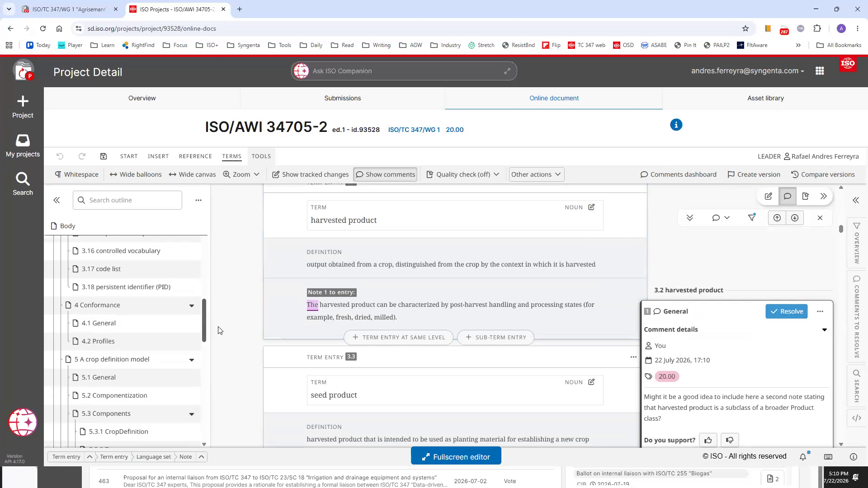Collapse the outline panel with double chevron
Viewport: 868px width, 488px height.
pos(57,200)
